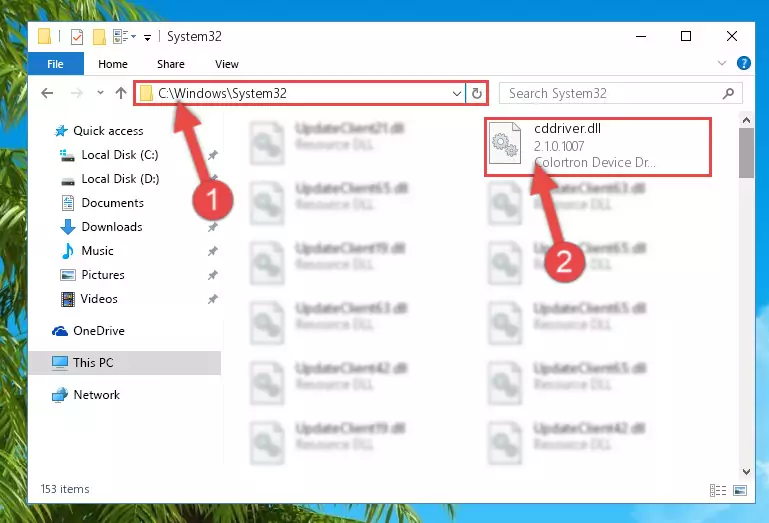Close the System32 window
Screen dimensions: 769x523
pos(732,36)
